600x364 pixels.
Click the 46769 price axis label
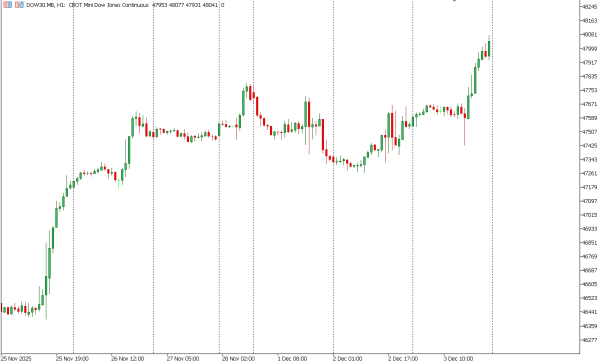[x=589, y=257]
